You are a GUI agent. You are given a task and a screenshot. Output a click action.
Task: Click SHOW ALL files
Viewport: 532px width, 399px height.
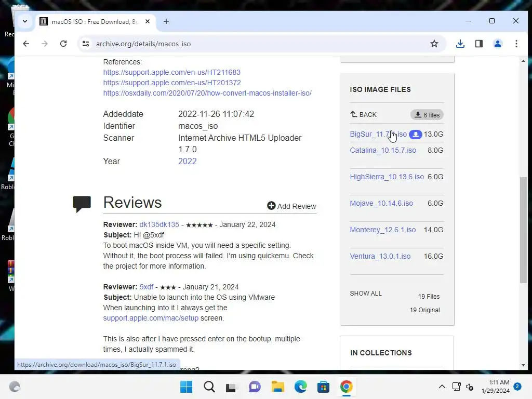point(366,294)
